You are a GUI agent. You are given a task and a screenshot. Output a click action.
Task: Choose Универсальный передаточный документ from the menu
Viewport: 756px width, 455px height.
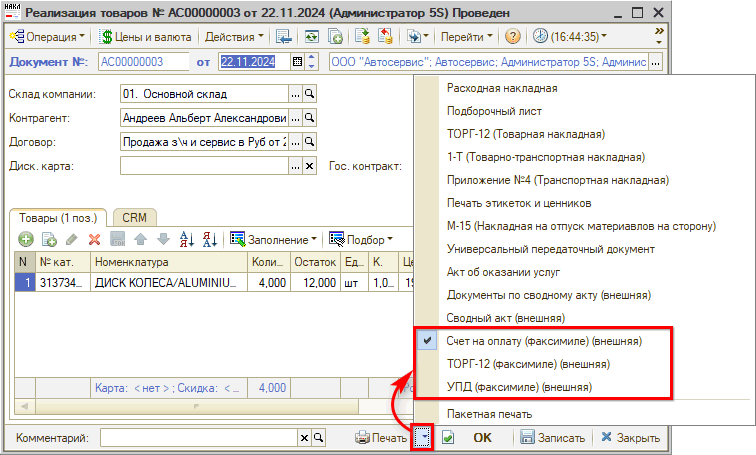click(551, 249)
